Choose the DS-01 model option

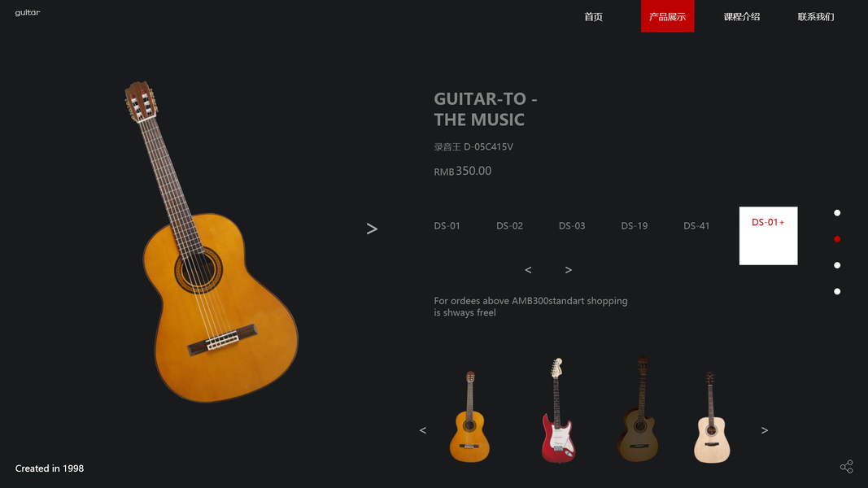pyautogui.click(x=447, y=226)
